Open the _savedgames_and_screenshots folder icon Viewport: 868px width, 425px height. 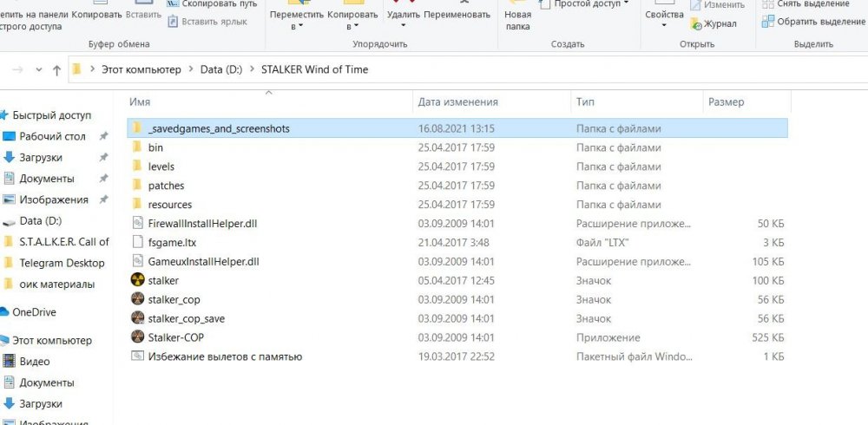click(137, 128)
